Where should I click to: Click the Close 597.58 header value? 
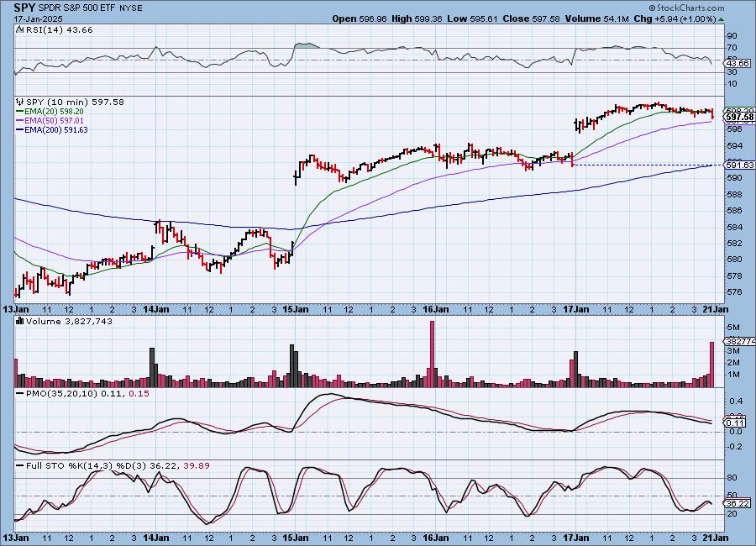coord(531,18)
